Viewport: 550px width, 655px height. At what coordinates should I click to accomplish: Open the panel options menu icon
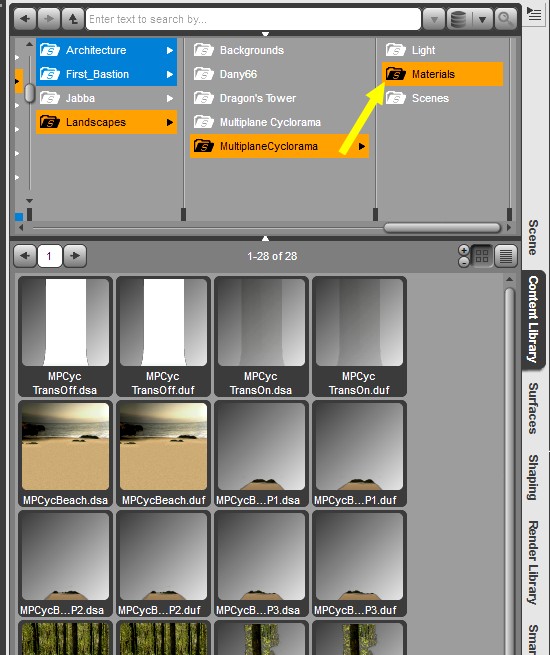click(534, 15)
